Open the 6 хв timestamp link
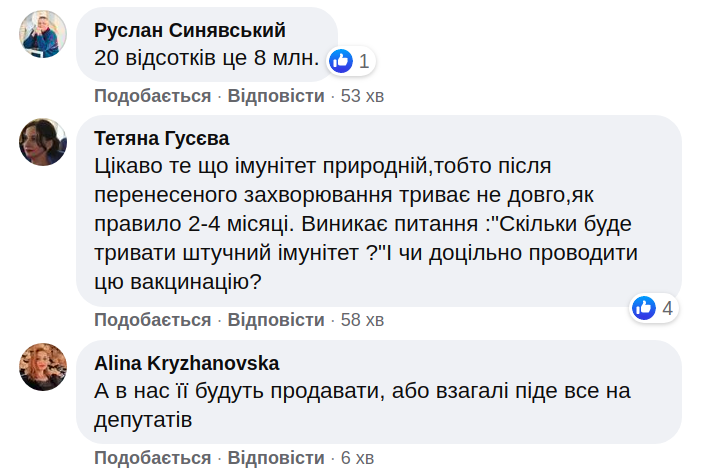The width and height of the screenshot is (706, 474). 357,458
